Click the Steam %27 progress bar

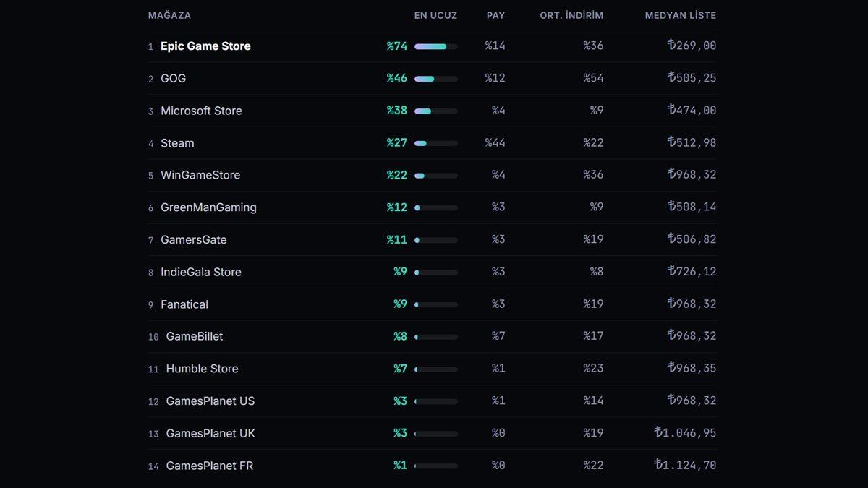point(436,143)
